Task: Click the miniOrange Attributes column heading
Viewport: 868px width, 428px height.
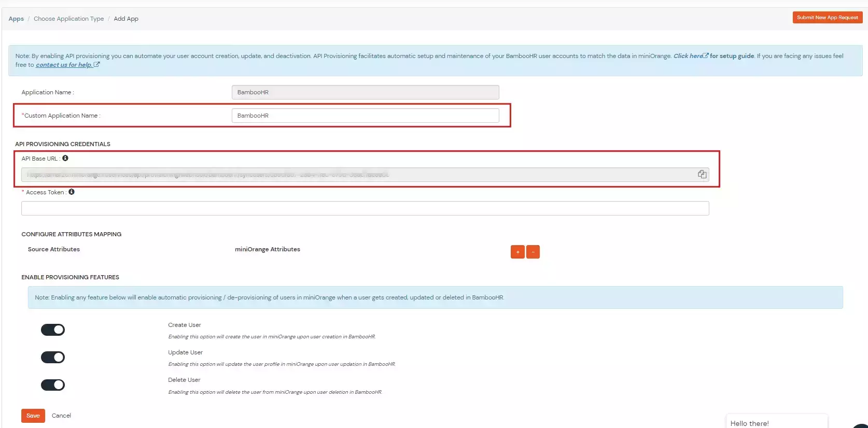Action: click(x=268, y=249)
